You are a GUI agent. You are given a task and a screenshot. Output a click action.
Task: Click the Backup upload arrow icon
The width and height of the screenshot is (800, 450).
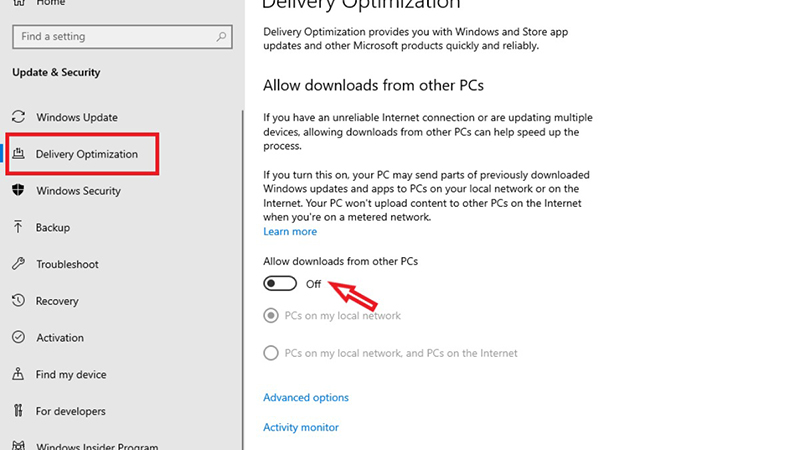[18, 227]
